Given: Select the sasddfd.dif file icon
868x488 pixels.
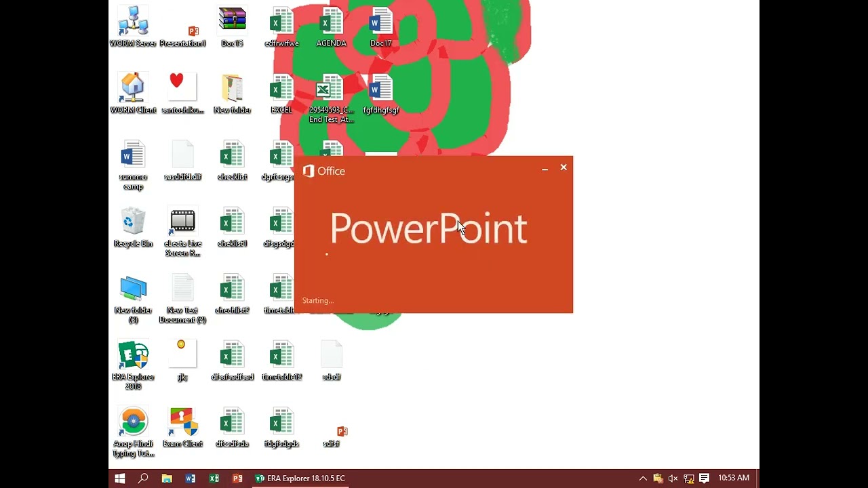Looking at the screenshot, I should tap(182, 161).
